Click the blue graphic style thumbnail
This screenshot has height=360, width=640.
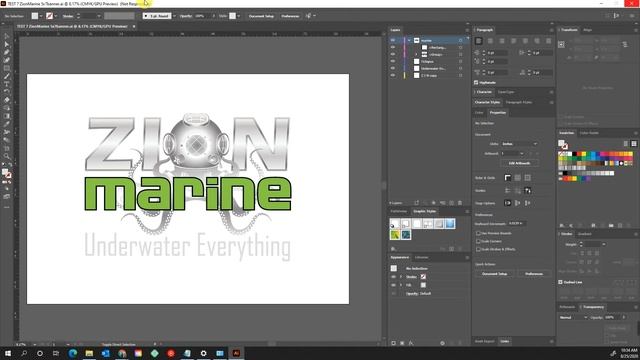(450, 224)
